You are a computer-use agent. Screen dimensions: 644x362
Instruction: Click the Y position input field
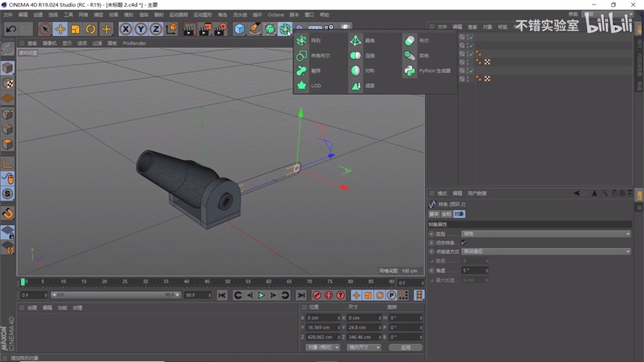[x=322, y=327]
